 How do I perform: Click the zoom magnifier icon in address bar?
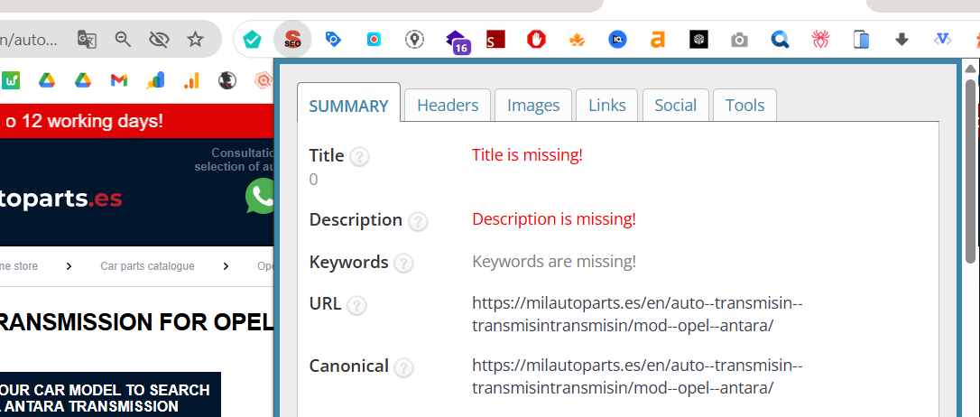(x=123, y=39)
